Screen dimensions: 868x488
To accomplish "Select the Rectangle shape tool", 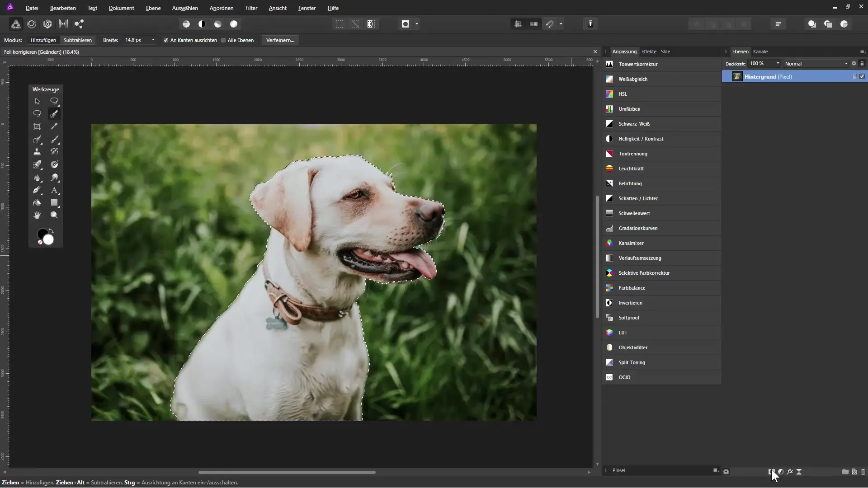I will click(54, 203).
